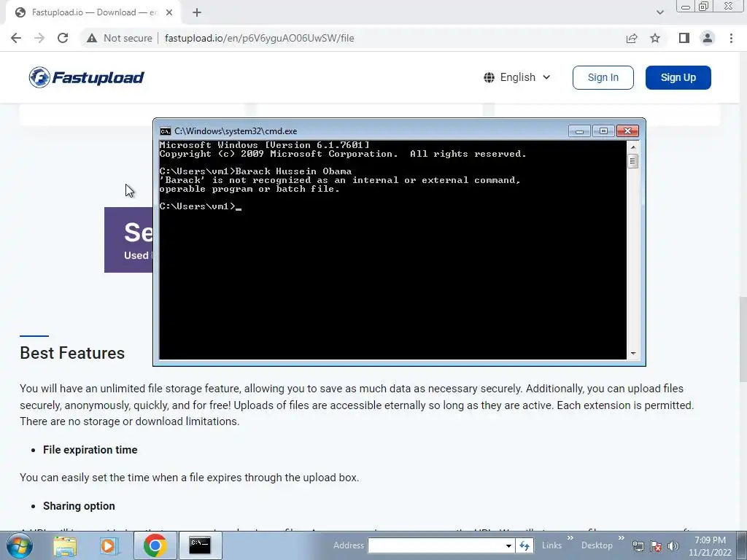Expand the Links toolbar chevron
Viewport: 747px width, 560px height.
[570, 538]
